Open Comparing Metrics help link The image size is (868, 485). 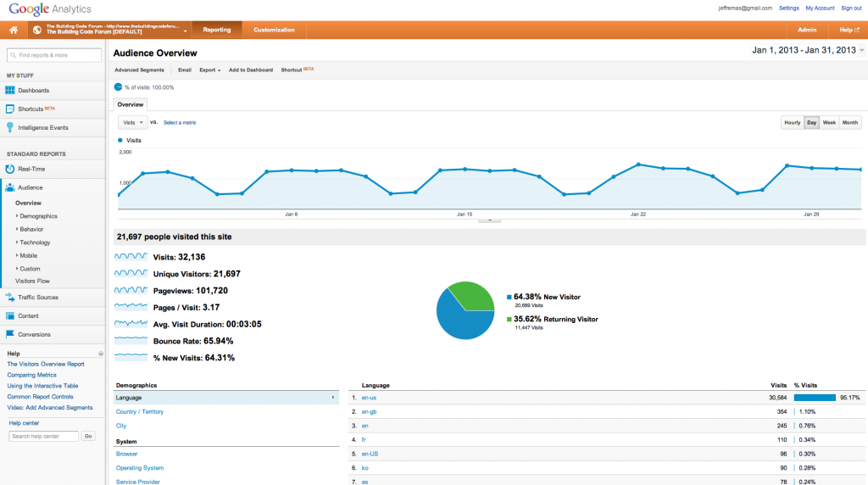point(31,376)
